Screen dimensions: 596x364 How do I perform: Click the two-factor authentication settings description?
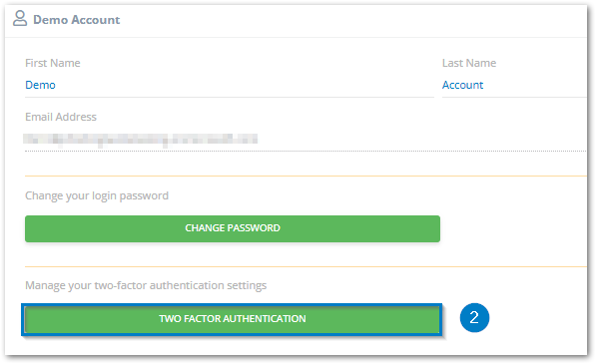click(x=146, y=285)
